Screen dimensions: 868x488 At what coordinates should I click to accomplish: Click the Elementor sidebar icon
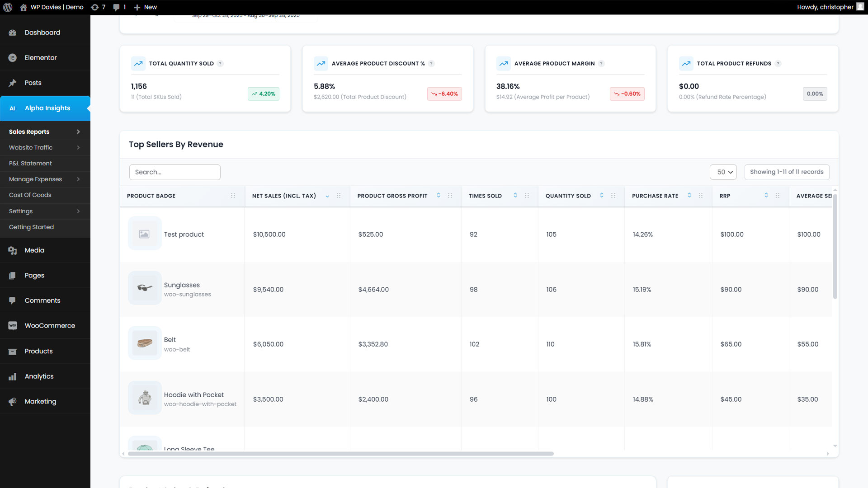13,58
